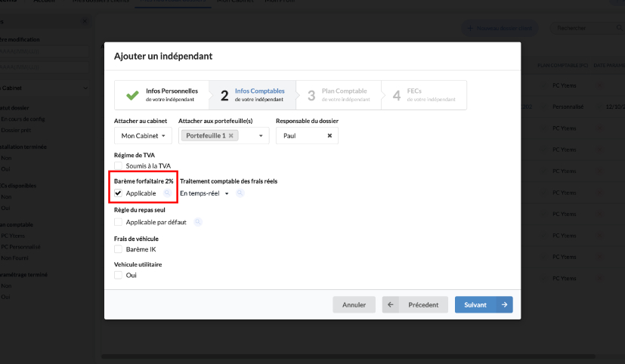This screenshot has height=364, width=625.
Task: Click magnifier icon next to Applicable par défaut
Action: point(198,222)
